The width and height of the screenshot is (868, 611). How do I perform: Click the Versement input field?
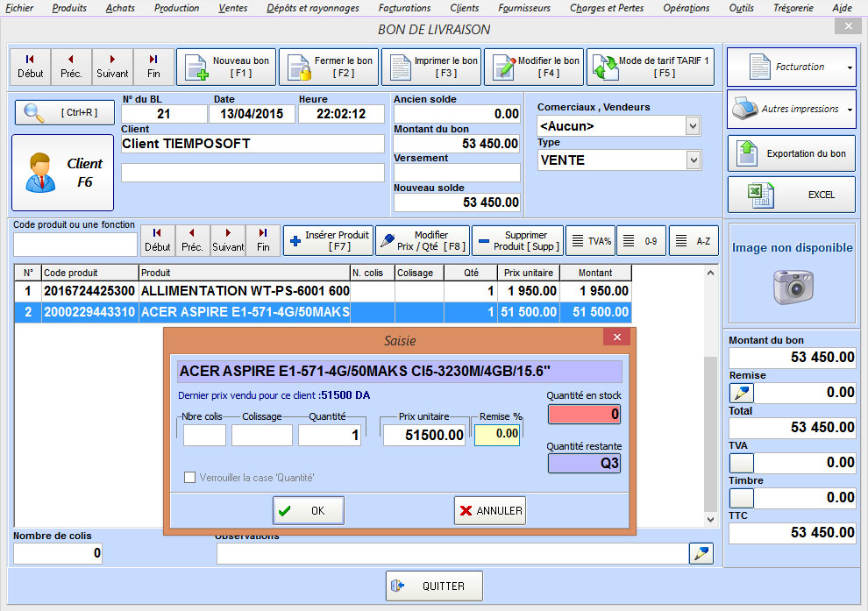click(x=458, y=173)
